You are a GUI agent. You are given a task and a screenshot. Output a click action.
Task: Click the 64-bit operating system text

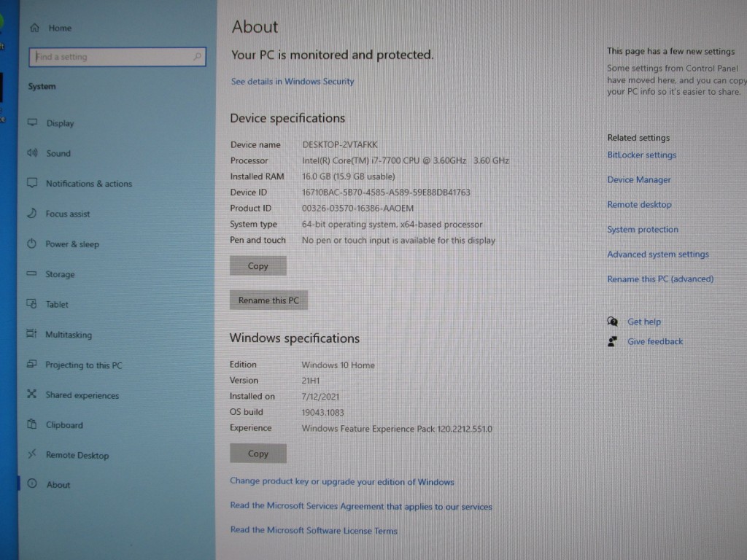click(392, 225)
